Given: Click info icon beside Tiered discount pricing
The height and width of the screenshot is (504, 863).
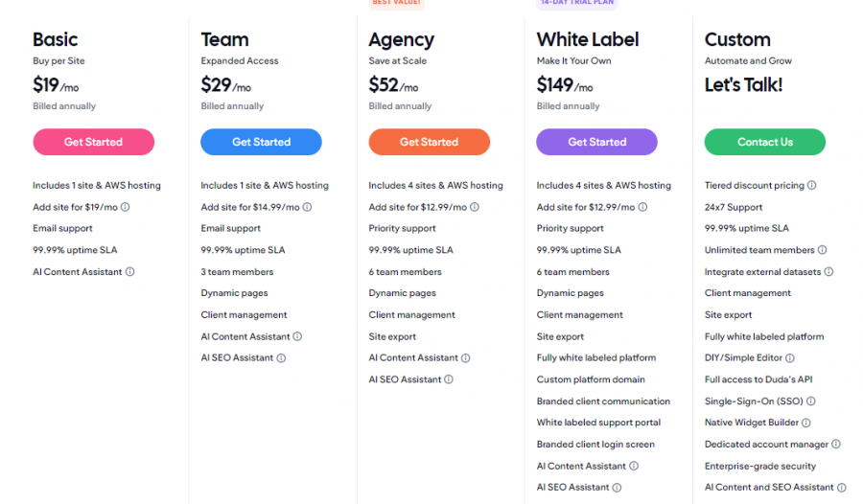Looking at the screenshot, I should click(x=812, y=186).
